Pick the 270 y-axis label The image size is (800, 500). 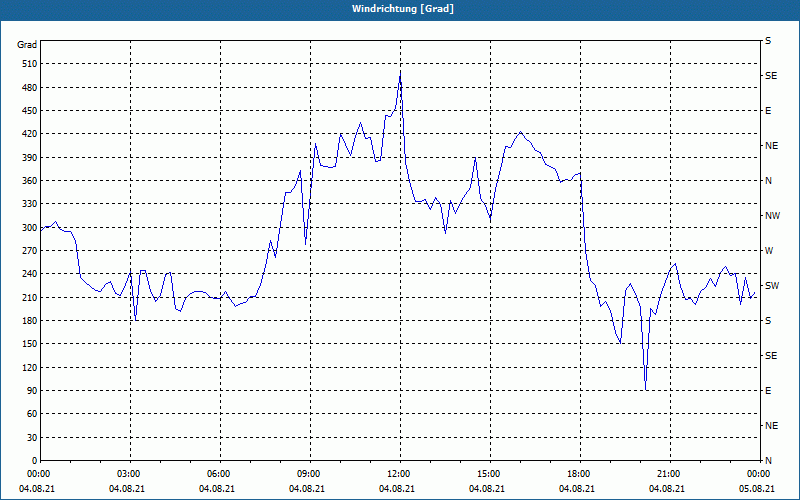click(30, 251)
